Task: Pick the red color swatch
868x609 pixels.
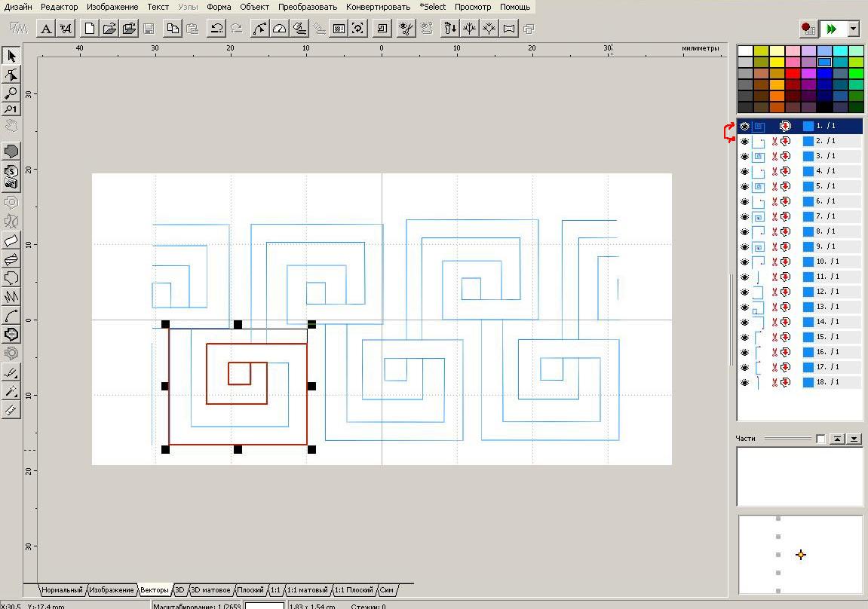Action: click(793, 74)
